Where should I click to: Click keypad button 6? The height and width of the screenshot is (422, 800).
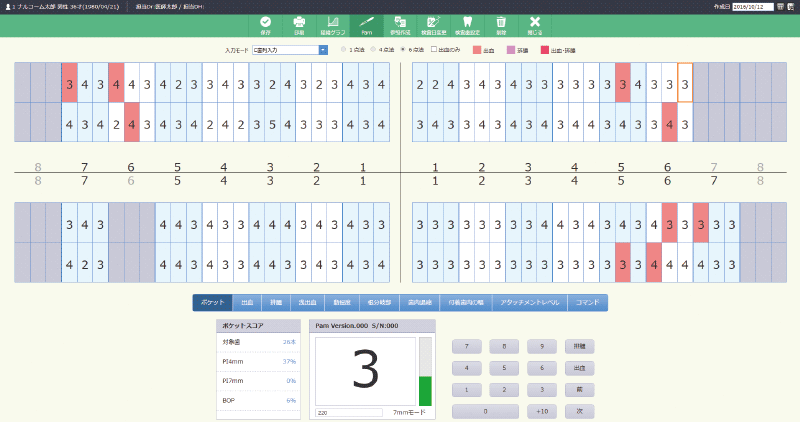(542, 368)
